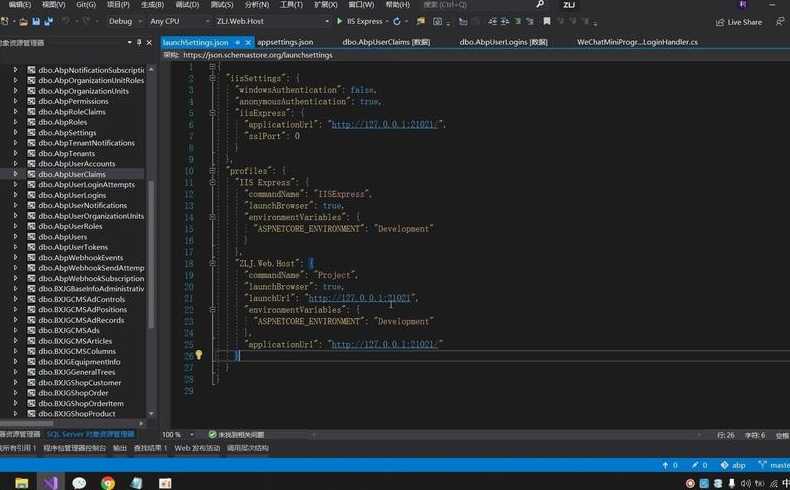Open File Explorer from the taskbar

tap(22, 483)
